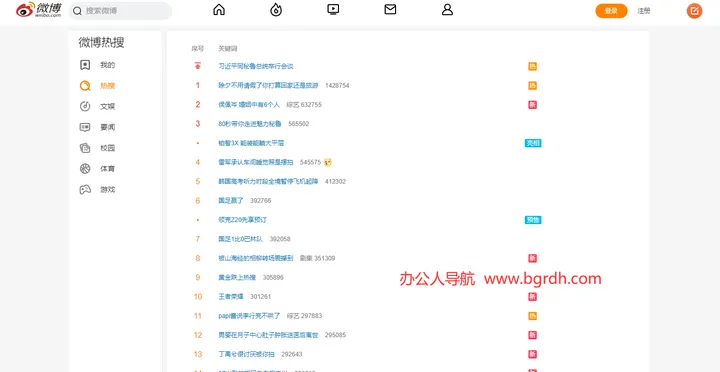Open the 王者荣耀 trending topic

(x=231, y=297)
